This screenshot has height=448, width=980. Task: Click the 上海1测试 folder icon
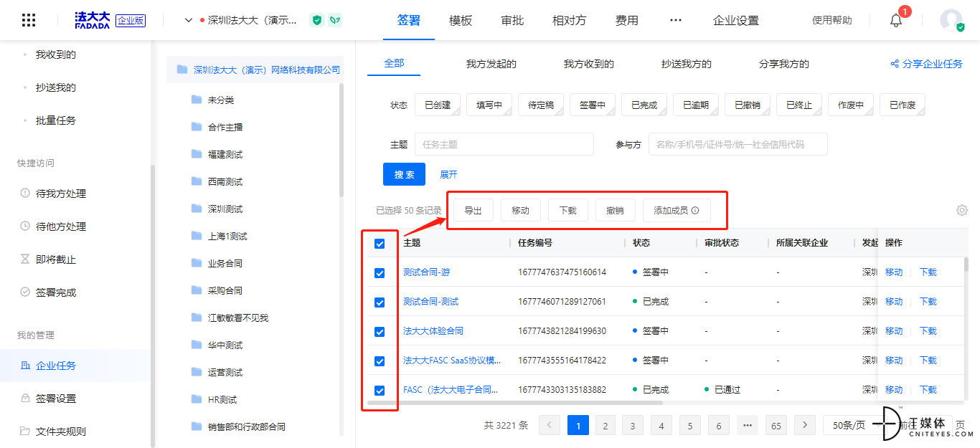[x=197, y=236]
